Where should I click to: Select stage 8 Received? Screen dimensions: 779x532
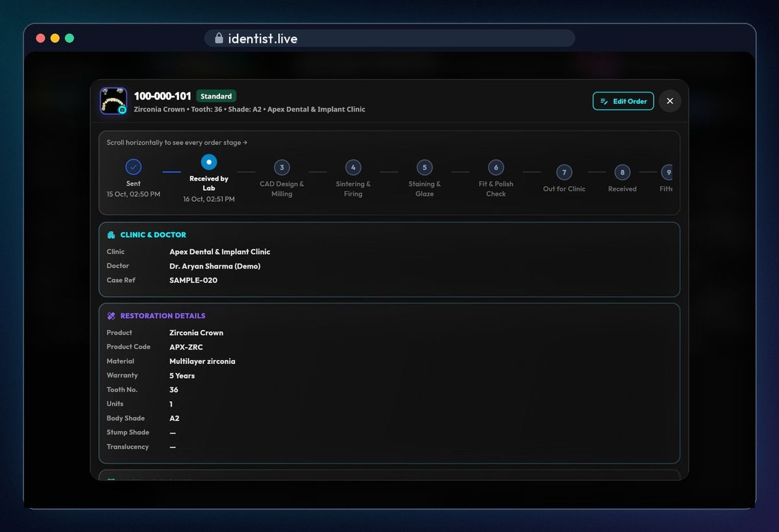click(623, 173)
